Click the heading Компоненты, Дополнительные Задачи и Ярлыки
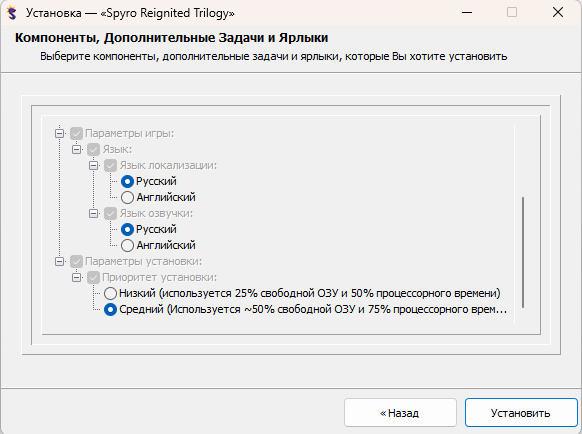 click(171, 38)
